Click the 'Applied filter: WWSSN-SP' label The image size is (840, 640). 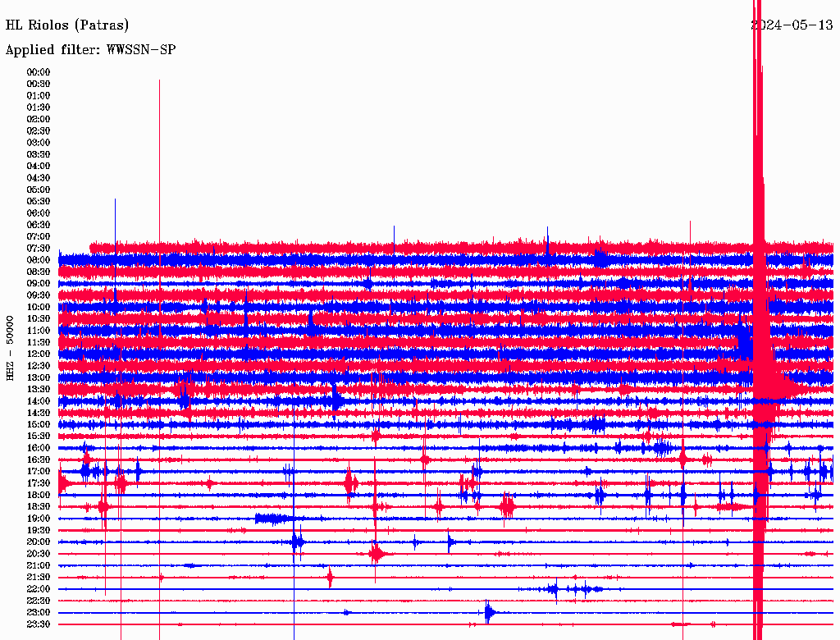tap(90, 50)
